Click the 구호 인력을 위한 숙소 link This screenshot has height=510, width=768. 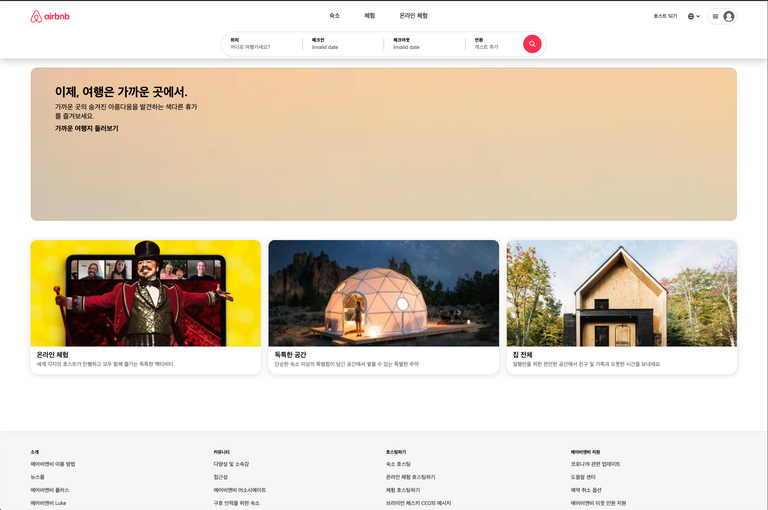point(237,503)
